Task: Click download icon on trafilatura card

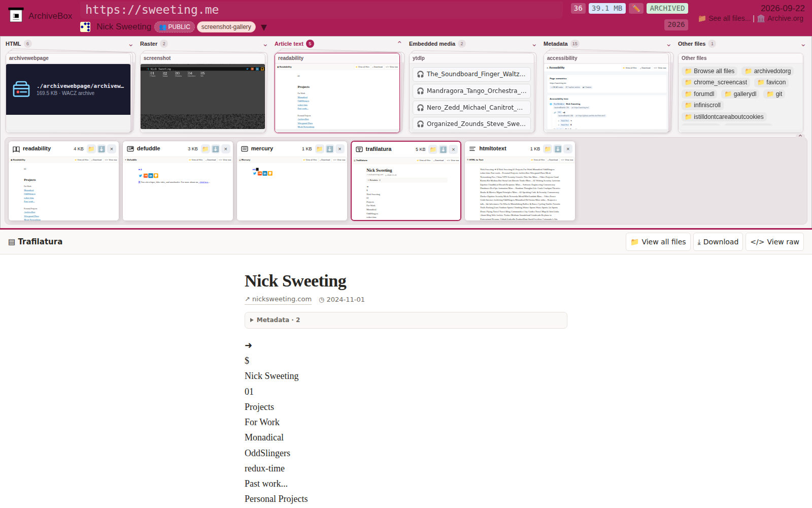Action: coord(443,149)
